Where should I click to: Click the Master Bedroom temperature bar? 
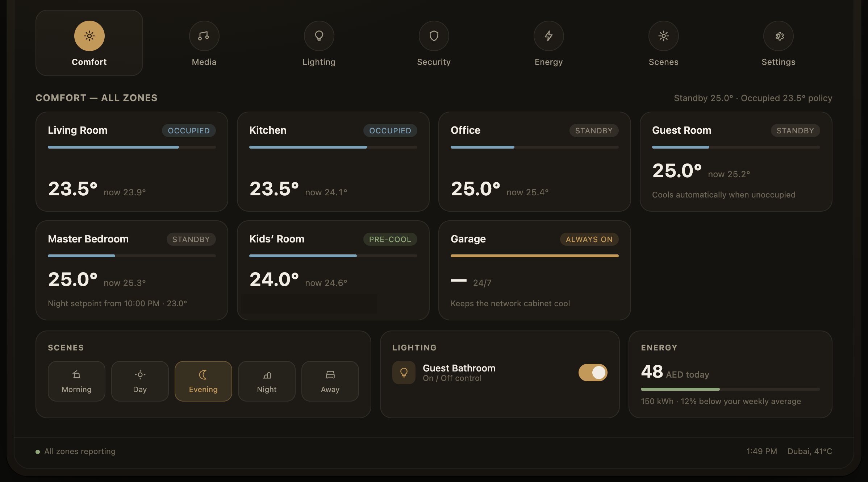point(132,256)
